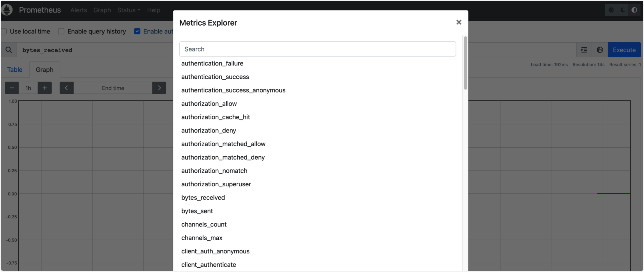Close the Metrics Explorer dialog
This screenshot has width=644, height=272.
coord(459,22)
